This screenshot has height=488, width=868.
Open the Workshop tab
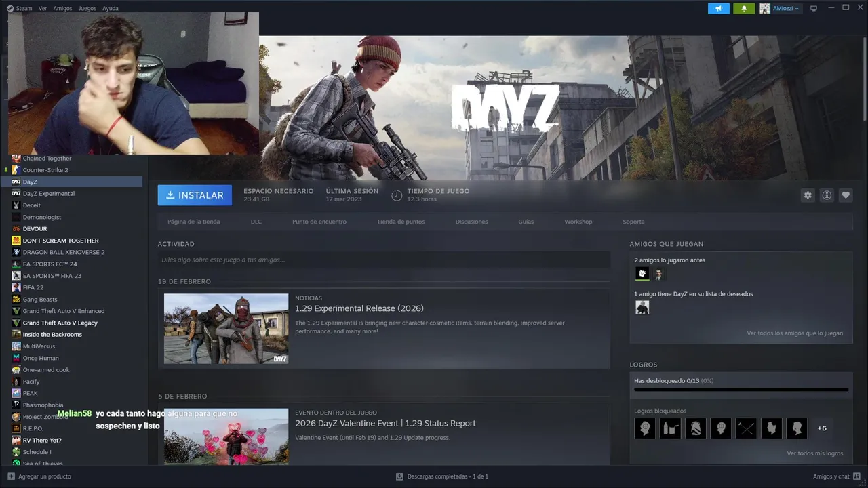coord(578,222)
